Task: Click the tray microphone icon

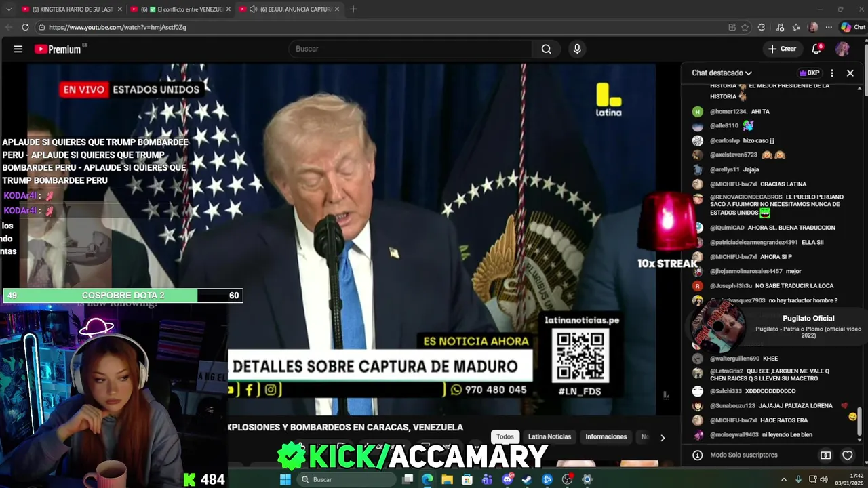Action: 798,479
